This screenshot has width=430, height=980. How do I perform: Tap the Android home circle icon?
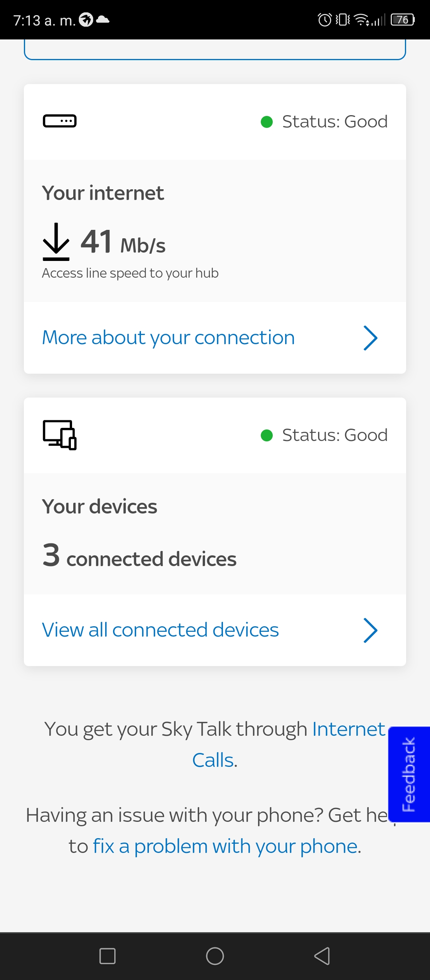[x=215, y=956]
